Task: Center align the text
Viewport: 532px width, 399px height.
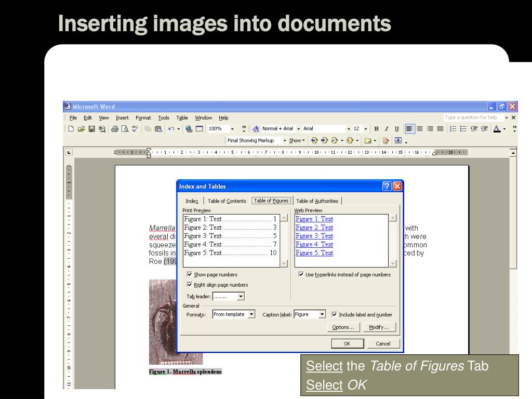Action: click(x=420, y=129)
